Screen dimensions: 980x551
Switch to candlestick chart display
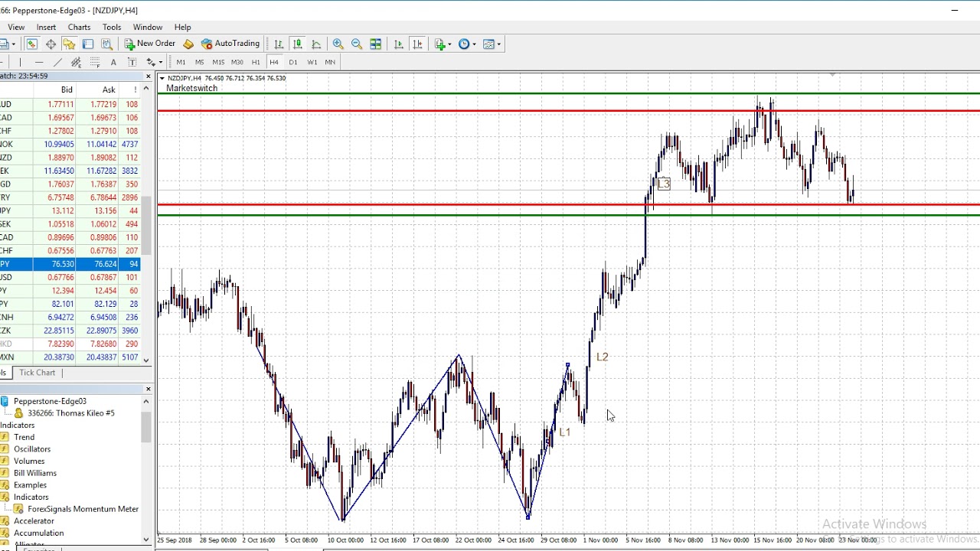click(x=297, y=44)
